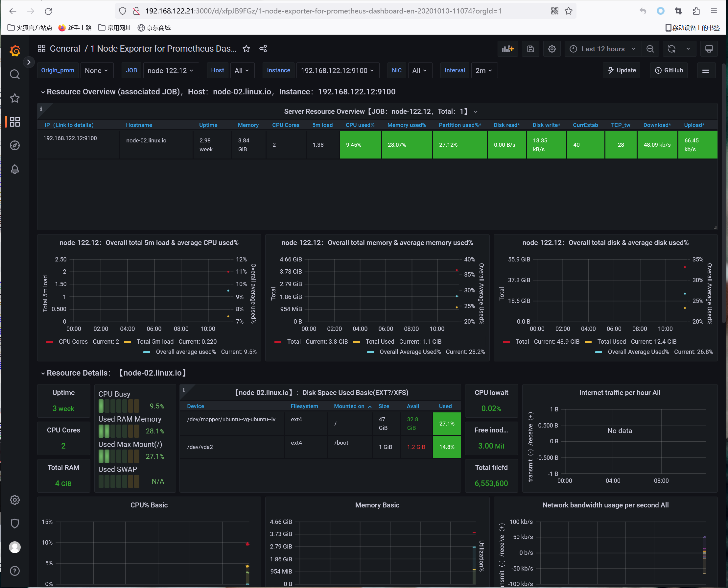This screenshot has width=728, height=588.
Task: Toggle the Interval 2m selector
Action: point(483,71)
